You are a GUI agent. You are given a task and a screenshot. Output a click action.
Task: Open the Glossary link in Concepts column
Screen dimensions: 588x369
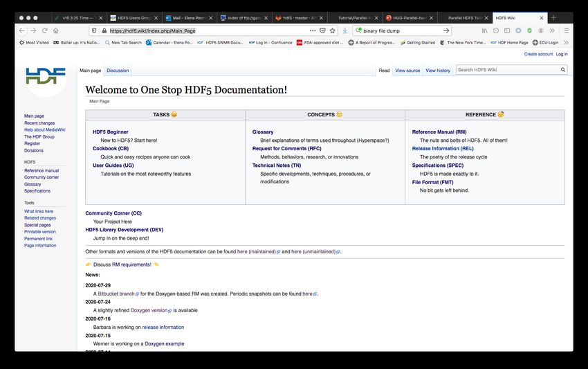click(262, 132)
